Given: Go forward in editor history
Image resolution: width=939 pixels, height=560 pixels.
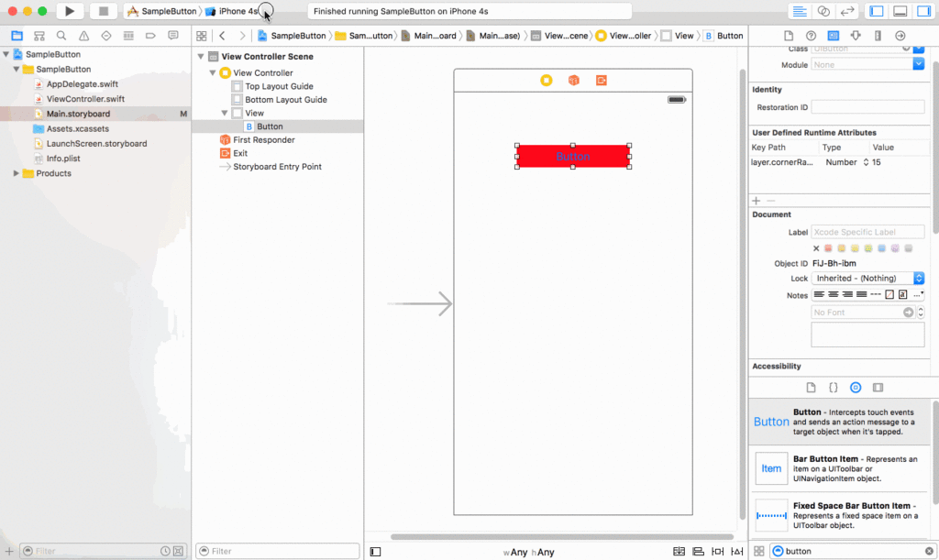Looking at the screenshot, I should (x=242, y=36).
